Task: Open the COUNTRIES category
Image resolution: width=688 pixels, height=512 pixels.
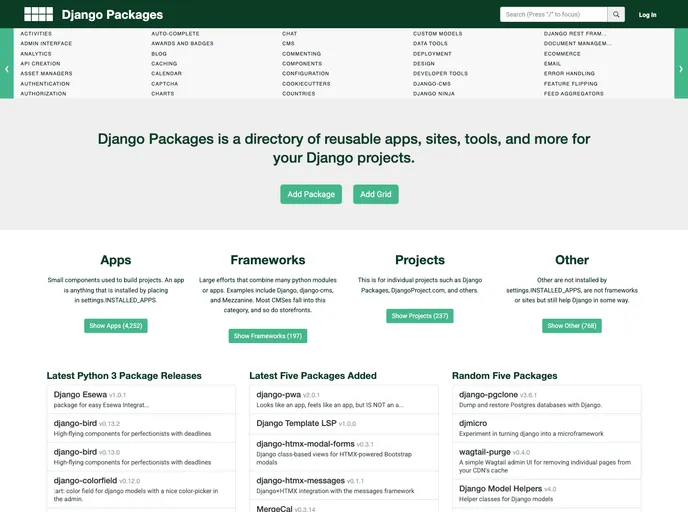Action: tap(299, 93)
